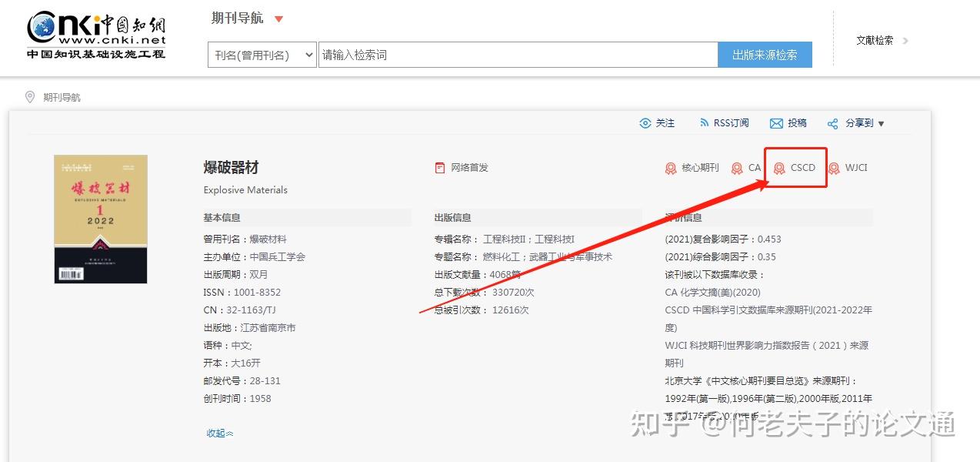Open the 刊名(曾用刊名) field selector
This screenshot has width=980, height=462.
click(262, 54)
